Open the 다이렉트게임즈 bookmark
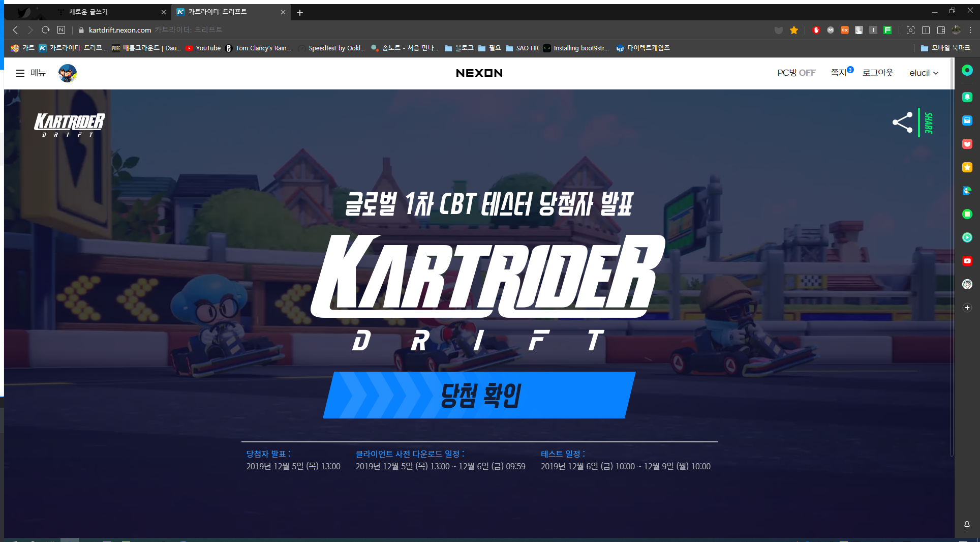 coord(643,48)
